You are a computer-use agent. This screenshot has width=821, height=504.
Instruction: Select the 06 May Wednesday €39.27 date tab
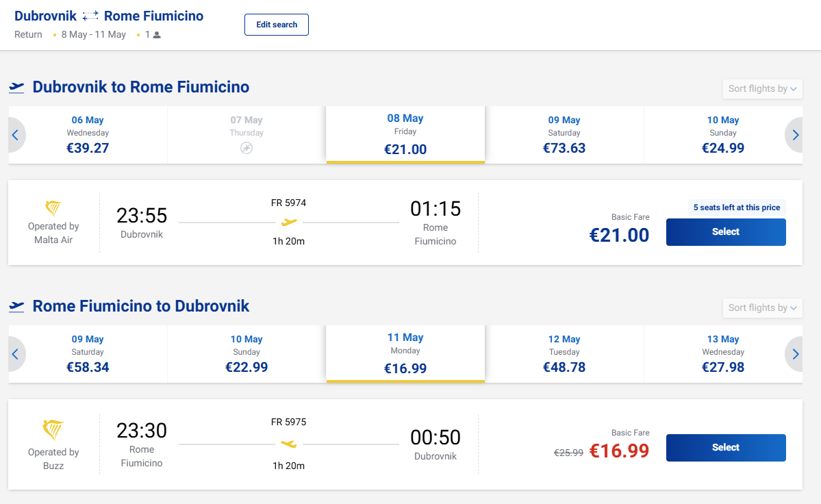coord(88,134)
